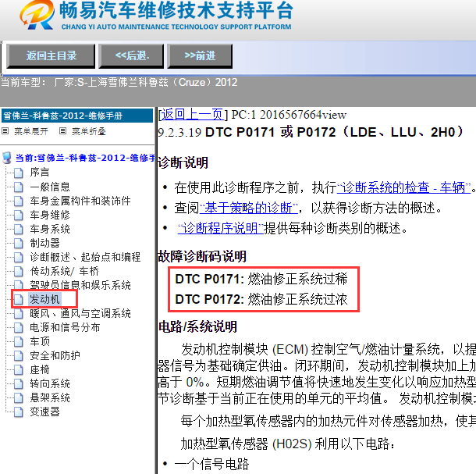The image size is (476, 474).
Task: Open the 基于策略的诊断 link
Action: [249, 208]
